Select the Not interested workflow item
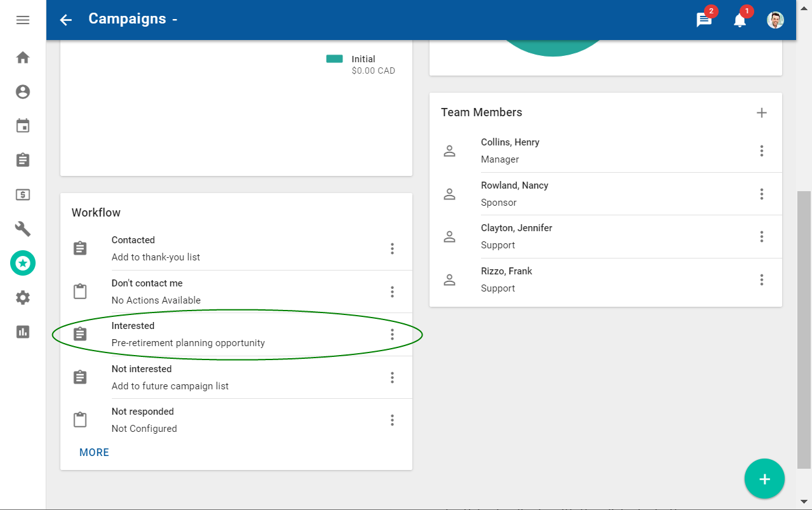 (170, 377)
